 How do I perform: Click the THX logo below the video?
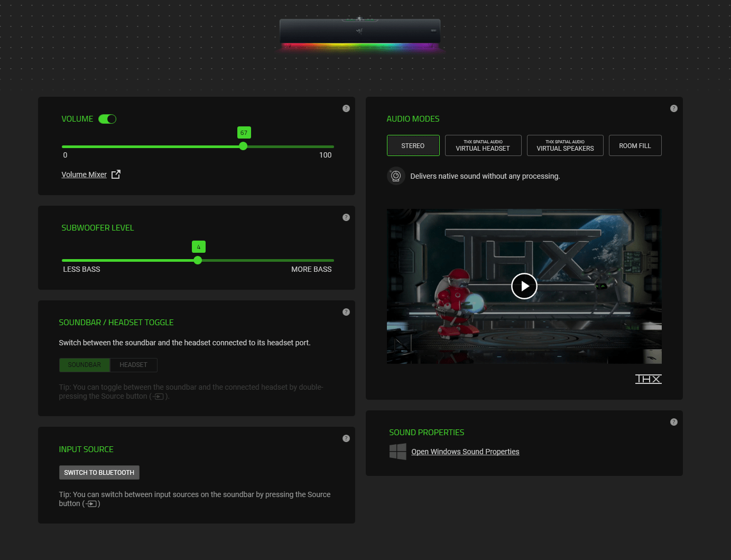(648, 379)
